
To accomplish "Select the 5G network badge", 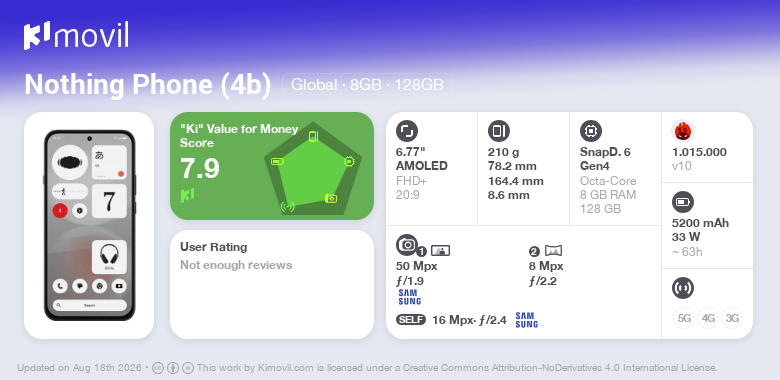I will point(684,318).
